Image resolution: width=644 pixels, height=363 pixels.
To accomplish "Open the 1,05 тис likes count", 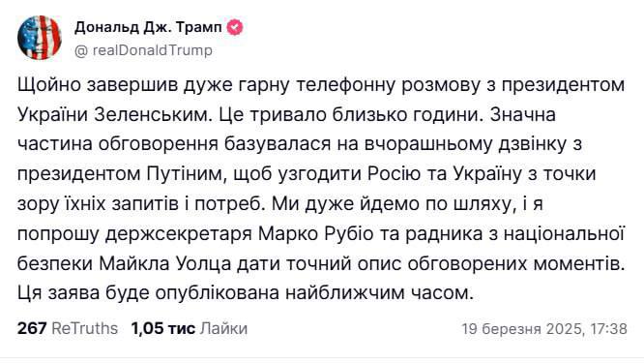I will click(x=163, y=328).
